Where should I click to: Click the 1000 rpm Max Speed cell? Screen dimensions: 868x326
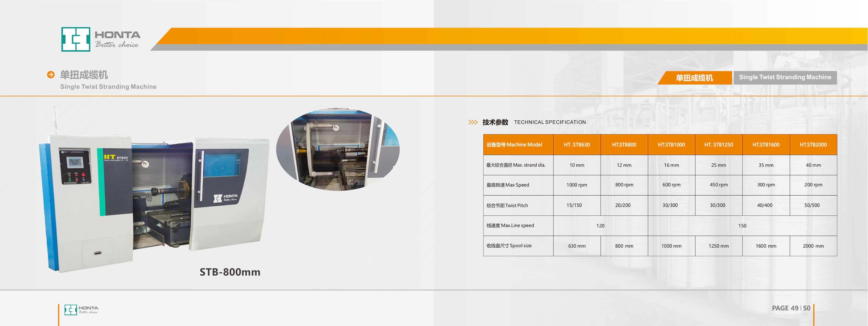click(577, 185)
